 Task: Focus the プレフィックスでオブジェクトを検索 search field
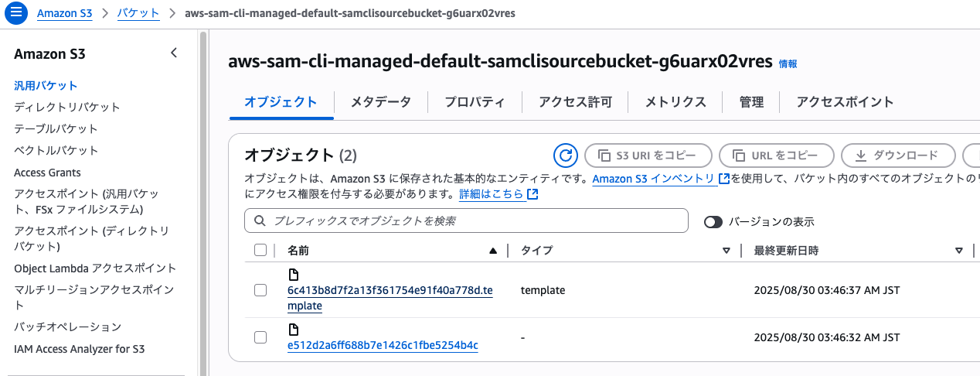(466, 220)
